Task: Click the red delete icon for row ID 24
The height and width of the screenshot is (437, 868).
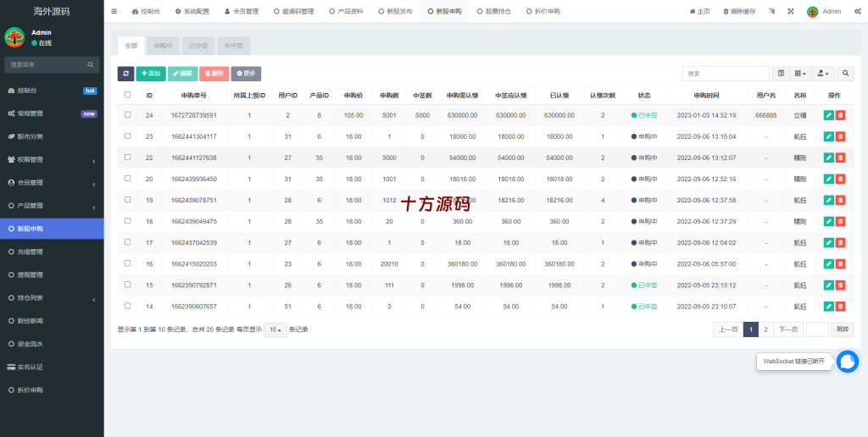Action: pos(840,115)
